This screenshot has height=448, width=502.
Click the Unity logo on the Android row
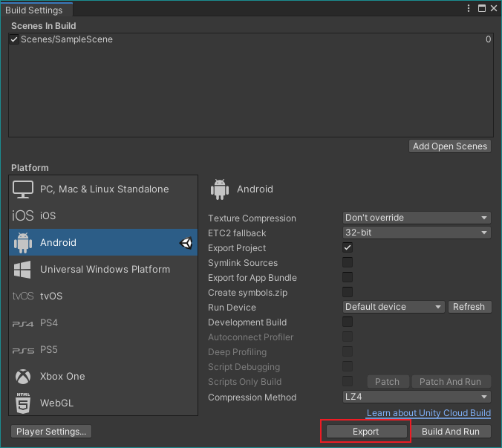[186, 243]
